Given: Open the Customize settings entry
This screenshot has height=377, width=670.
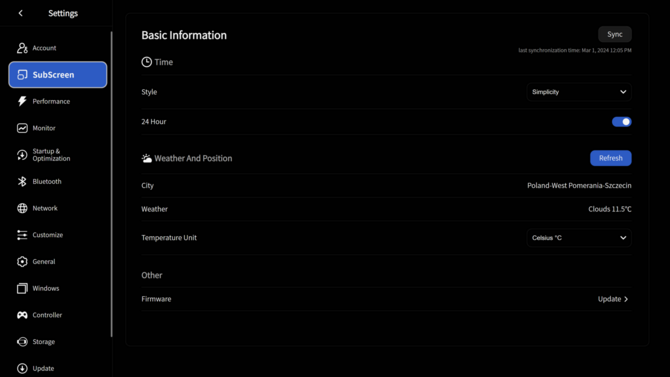Looking at the screenshot, I should (47, 235).
